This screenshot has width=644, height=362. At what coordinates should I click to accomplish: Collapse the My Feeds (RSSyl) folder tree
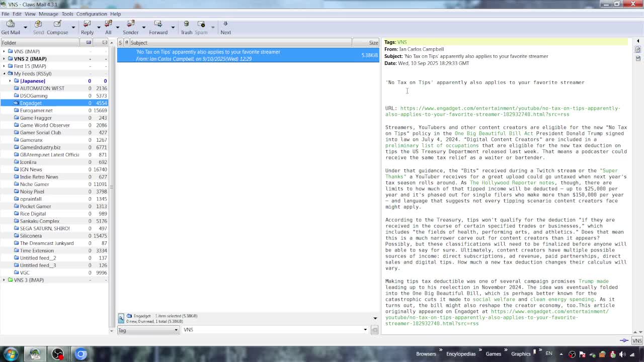pos(4,73)
